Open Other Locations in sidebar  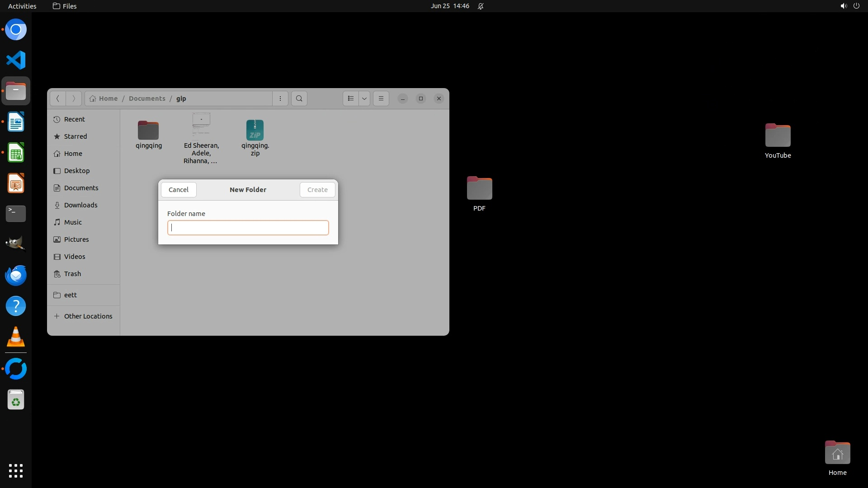click(x=88, y=316)
